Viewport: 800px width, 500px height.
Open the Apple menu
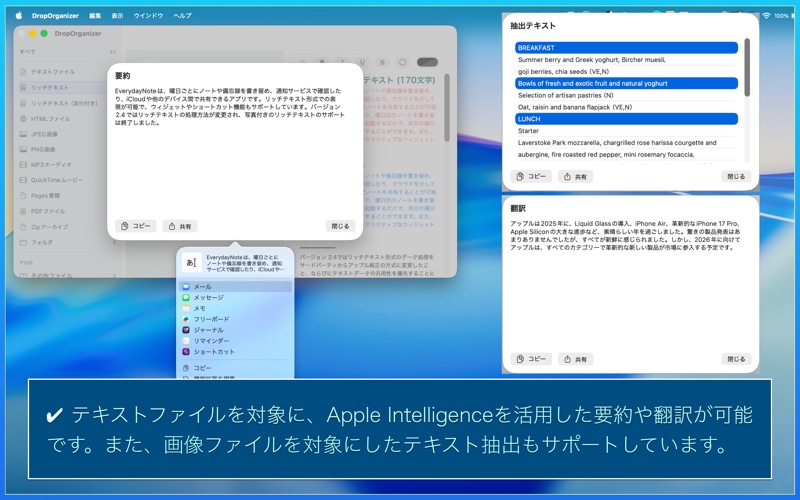coord(19,16)
